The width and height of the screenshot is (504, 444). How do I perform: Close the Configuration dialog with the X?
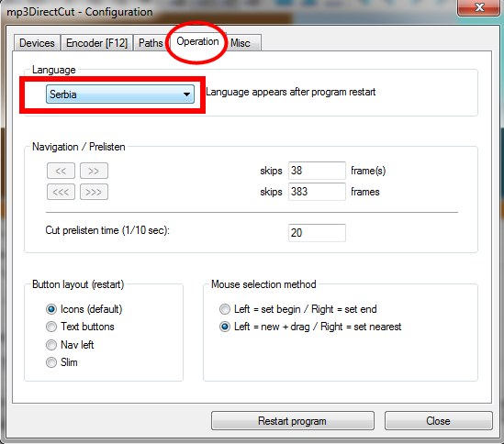pyautogui.click(x=479, y=7)
